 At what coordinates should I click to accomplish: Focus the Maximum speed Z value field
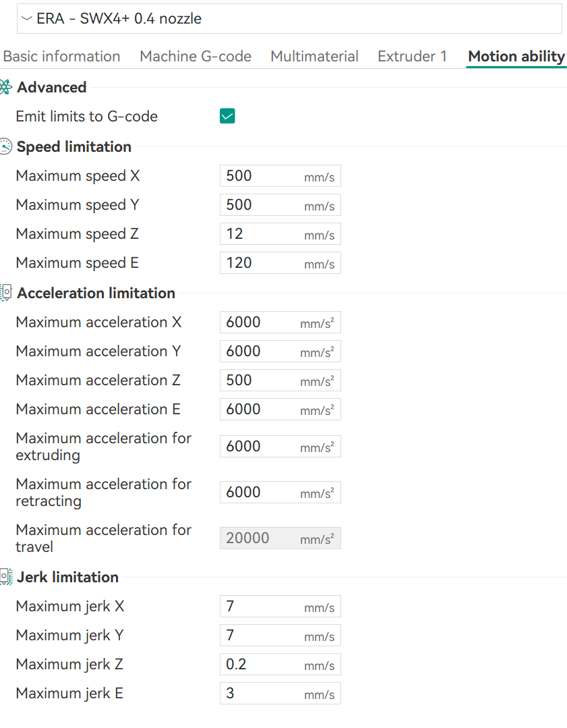point(263,234)
